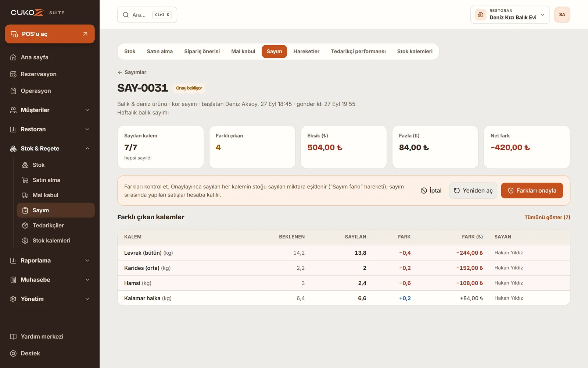
Task: Expand the Müşteriler menu
Action: tap(50, 110)
